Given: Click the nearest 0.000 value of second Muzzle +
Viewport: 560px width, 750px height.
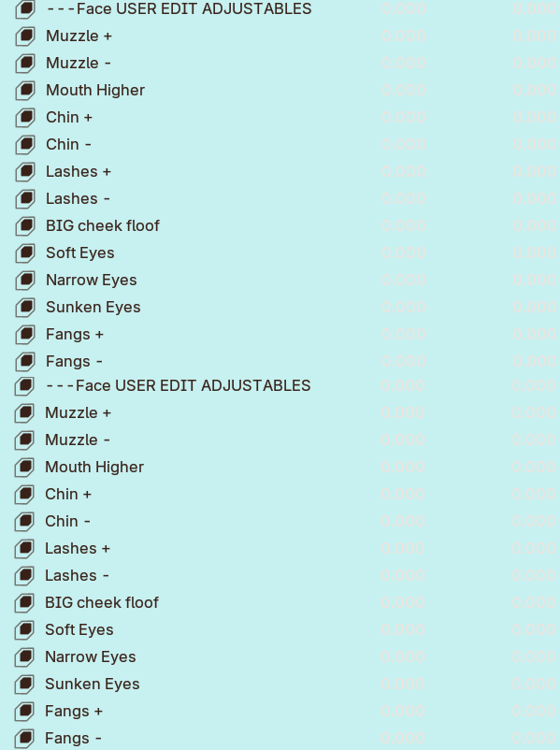Looking at the screenshot, I should [x=403, y=412].
